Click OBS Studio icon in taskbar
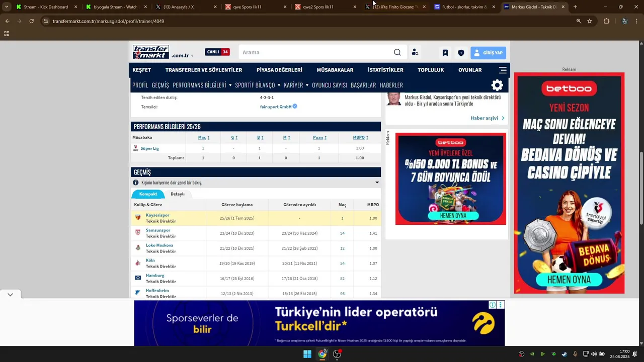Image resolution: width=644 pixels, height=362 pixels. 337,354
